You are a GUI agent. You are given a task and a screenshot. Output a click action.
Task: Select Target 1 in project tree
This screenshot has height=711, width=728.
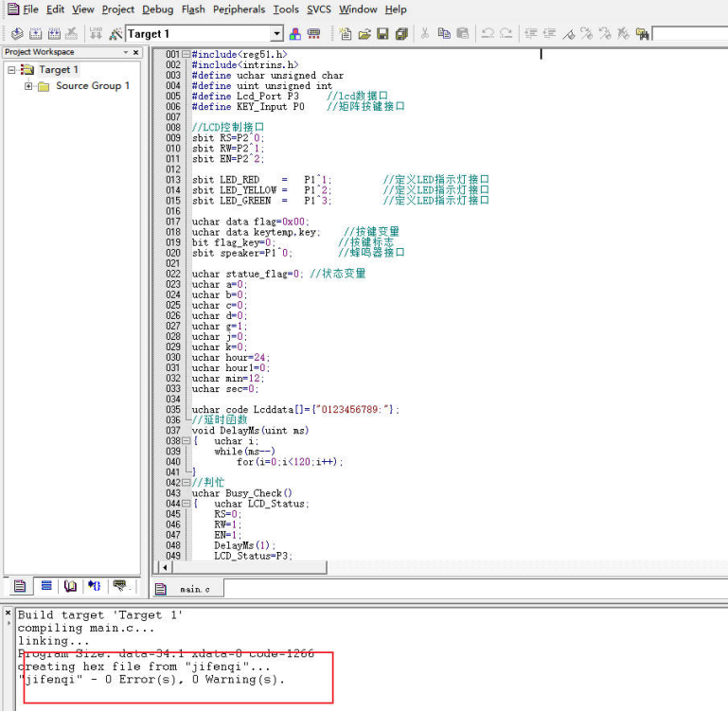click(x=59, y=70)
